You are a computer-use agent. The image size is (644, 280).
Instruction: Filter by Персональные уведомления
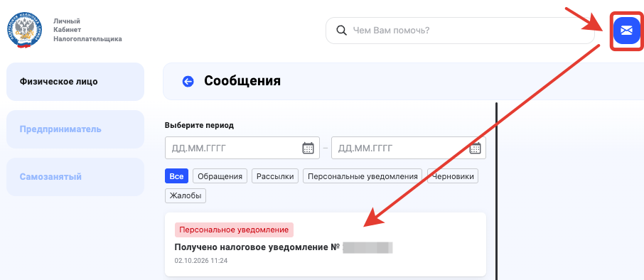click(363, 176)
